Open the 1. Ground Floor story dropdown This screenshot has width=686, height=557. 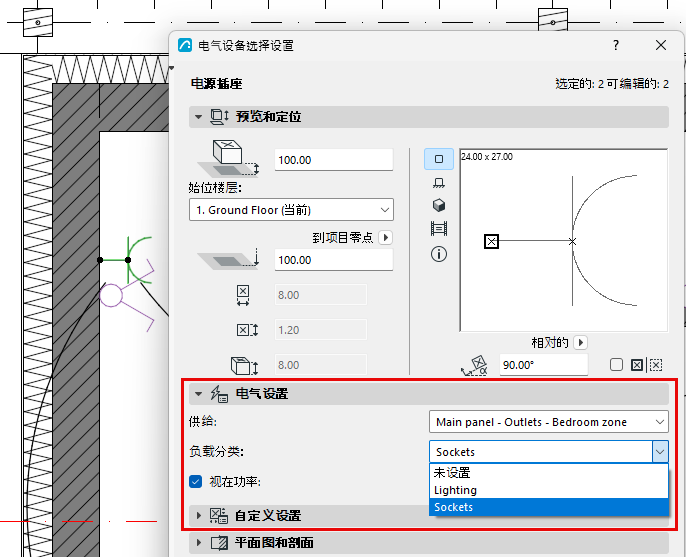click(x=291, y=210)
